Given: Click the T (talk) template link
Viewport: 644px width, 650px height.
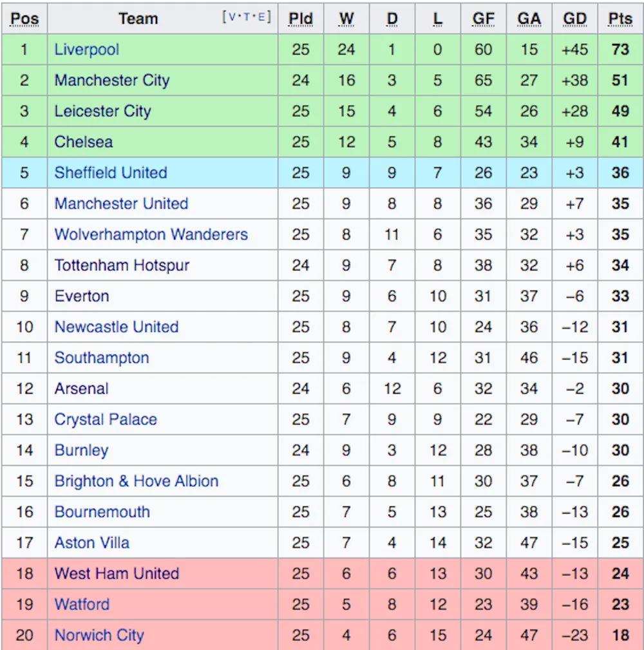Looking at the screenshot, I should (x=247, y=17).
